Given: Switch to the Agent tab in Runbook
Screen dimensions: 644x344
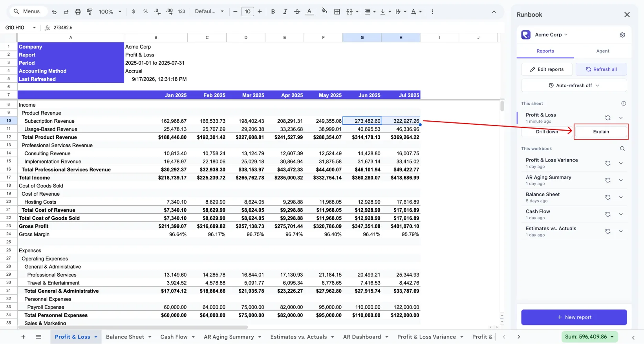Looking at the screenshot, I should (x=603, y=51).
